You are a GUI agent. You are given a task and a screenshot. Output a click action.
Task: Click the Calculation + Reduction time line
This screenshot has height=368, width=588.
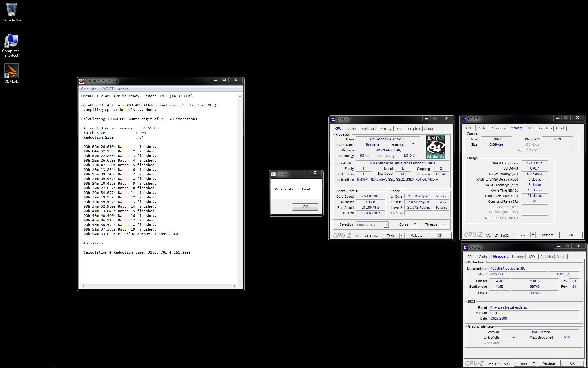tap(137, 252)
